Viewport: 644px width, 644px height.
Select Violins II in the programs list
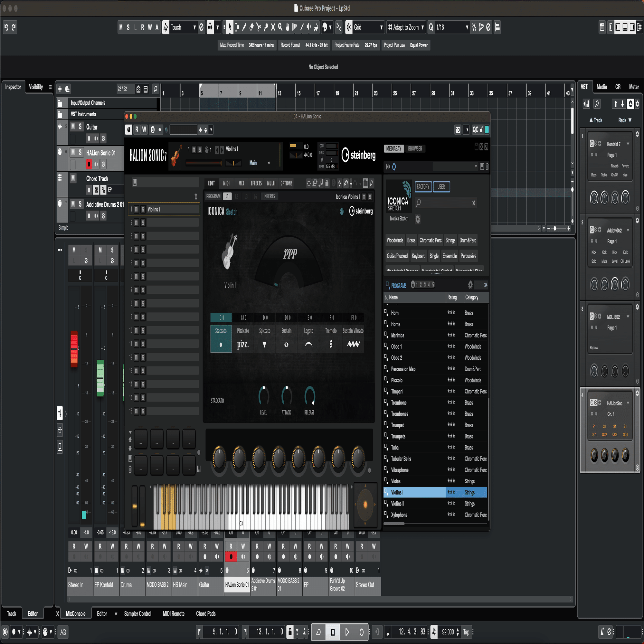click(398, 504)
